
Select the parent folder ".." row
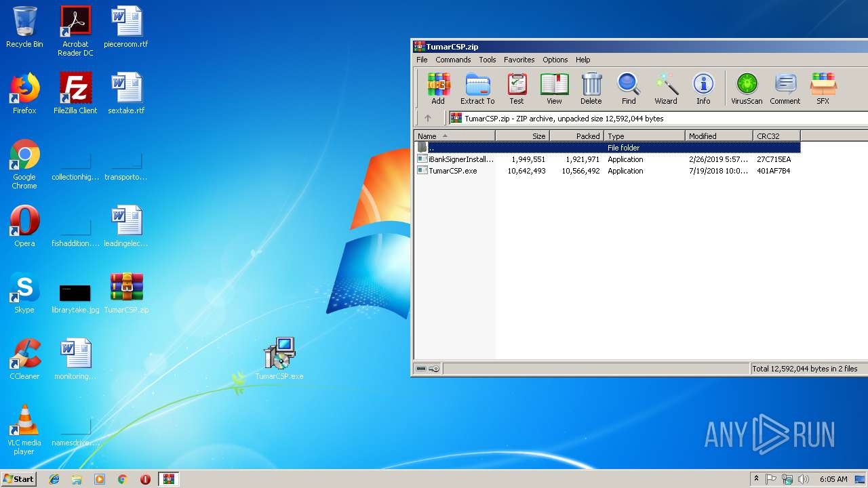click(x=608, y=147)
